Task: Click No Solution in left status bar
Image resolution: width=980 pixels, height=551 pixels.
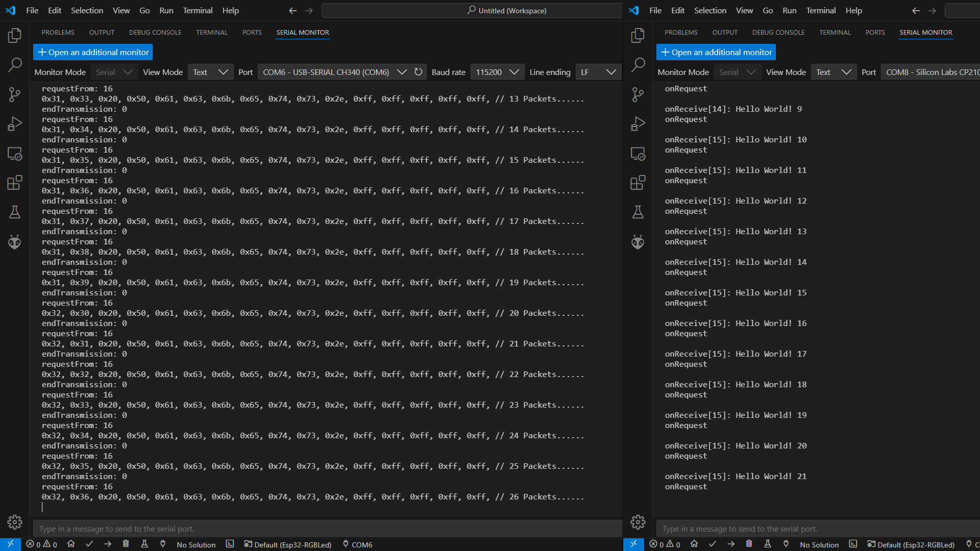Action: coord(196,544)
